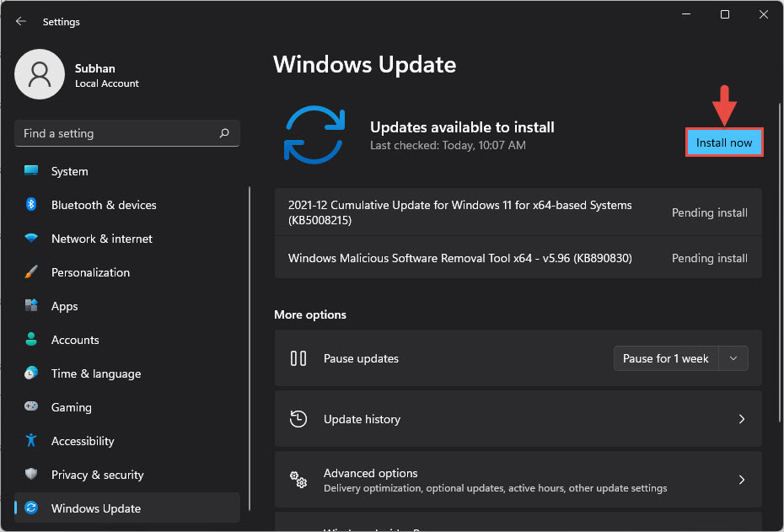Click the Local Account label
This screenshot has height=532, width=784.
[107, 83]
